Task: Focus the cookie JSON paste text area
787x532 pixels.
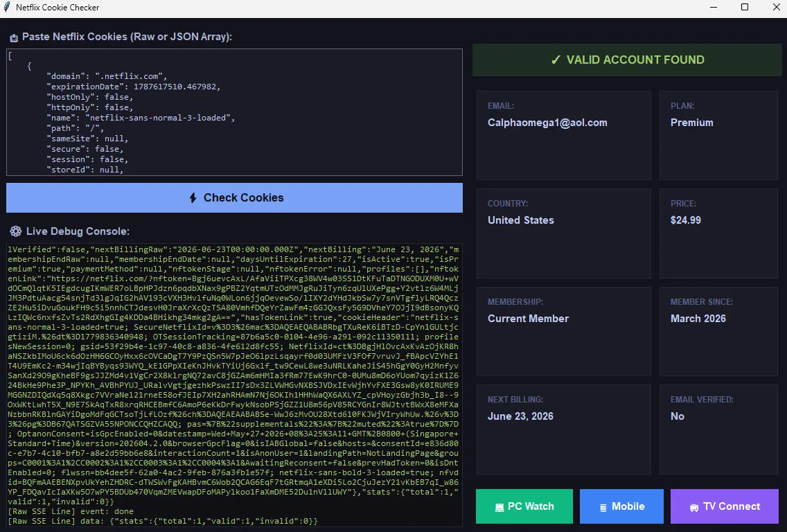Action: coord(234,112)
